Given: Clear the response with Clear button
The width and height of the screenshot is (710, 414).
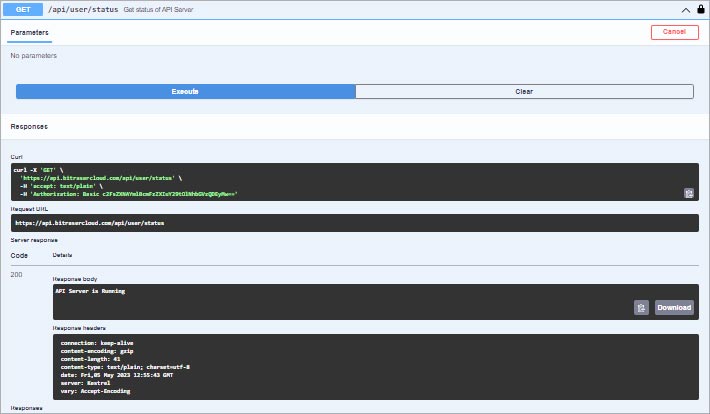Looking at the screenshot, I should [x=524, y=91].
